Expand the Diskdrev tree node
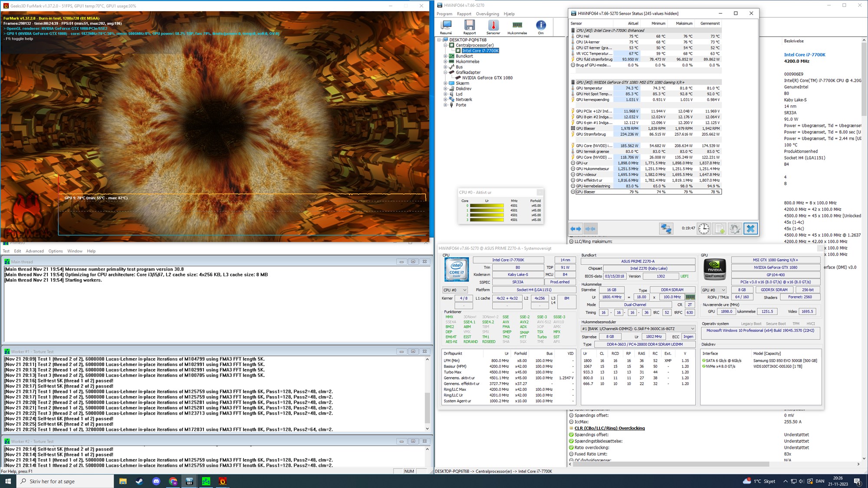The width and height of the screenshot is (868, 488). point(445,88)
